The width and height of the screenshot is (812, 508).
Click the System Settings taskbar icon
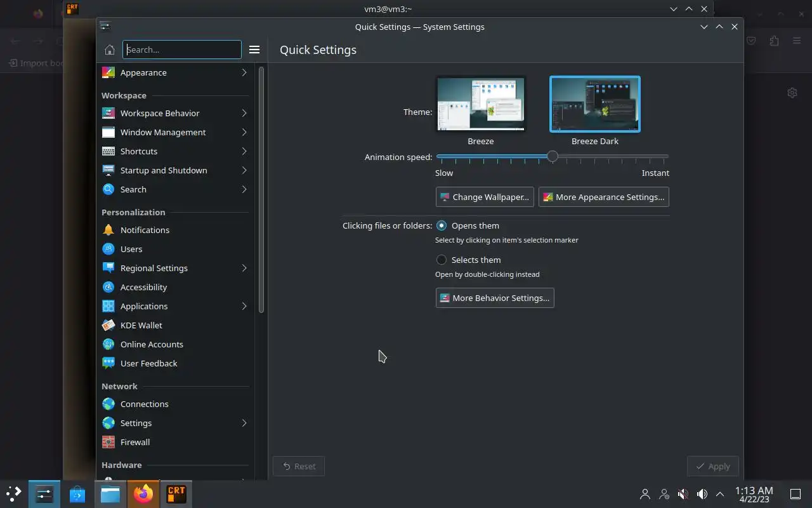pos(44,493)
